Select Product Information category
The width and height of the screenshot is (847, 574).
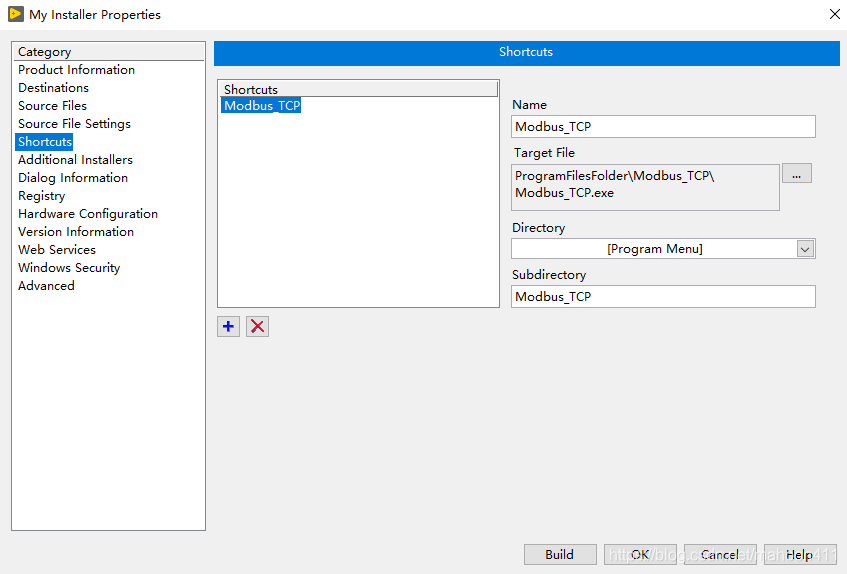[76, 70]
